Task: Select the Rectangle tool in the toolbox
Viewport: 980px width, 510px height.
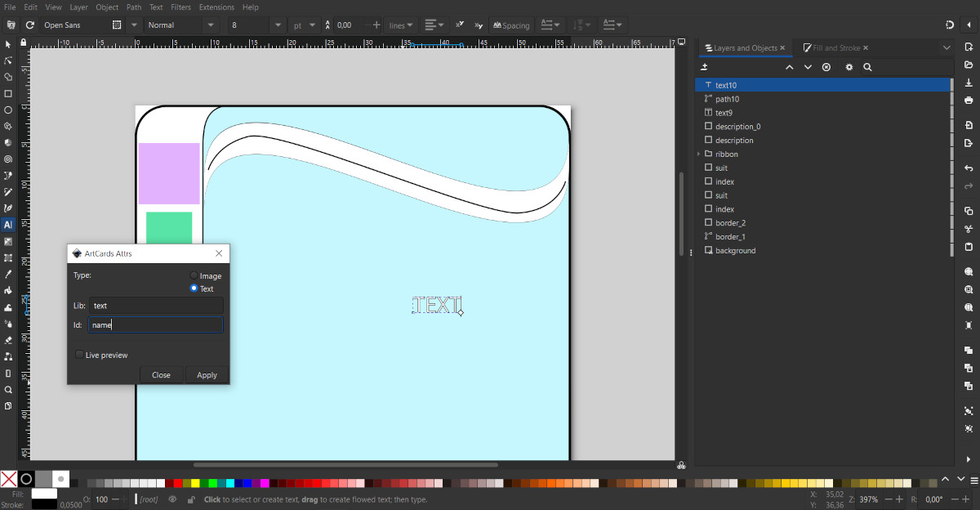Action: 8,93
